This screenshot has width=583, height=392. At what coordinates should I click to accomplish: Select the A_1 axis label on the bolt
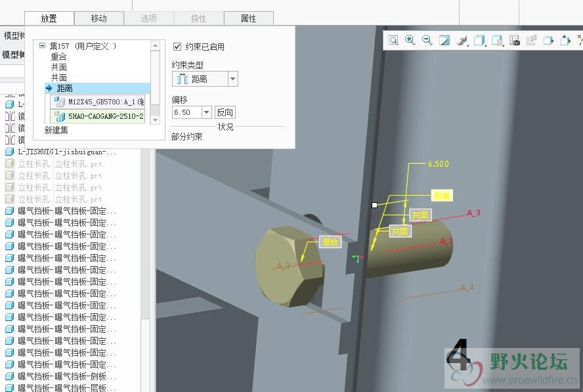445,241
